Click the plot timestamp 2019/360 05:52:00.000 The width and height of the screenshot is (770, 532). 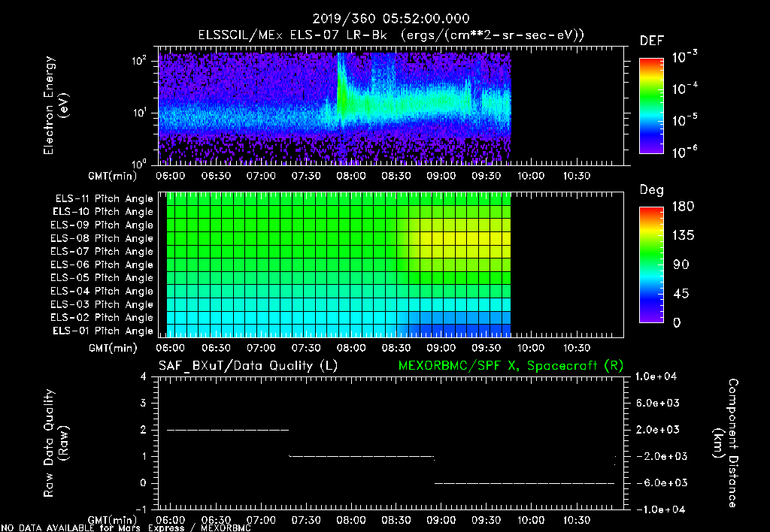(x=391, y=19)
